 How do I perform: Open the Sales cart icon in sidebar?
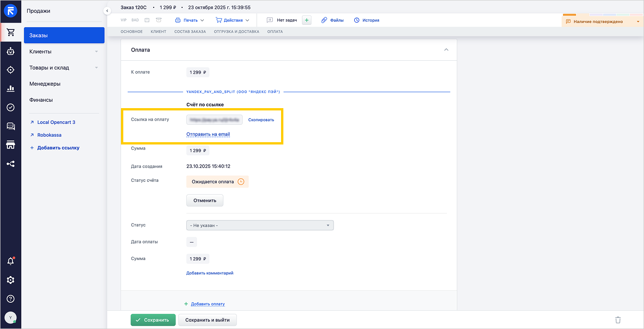click(x=11, y=33)
